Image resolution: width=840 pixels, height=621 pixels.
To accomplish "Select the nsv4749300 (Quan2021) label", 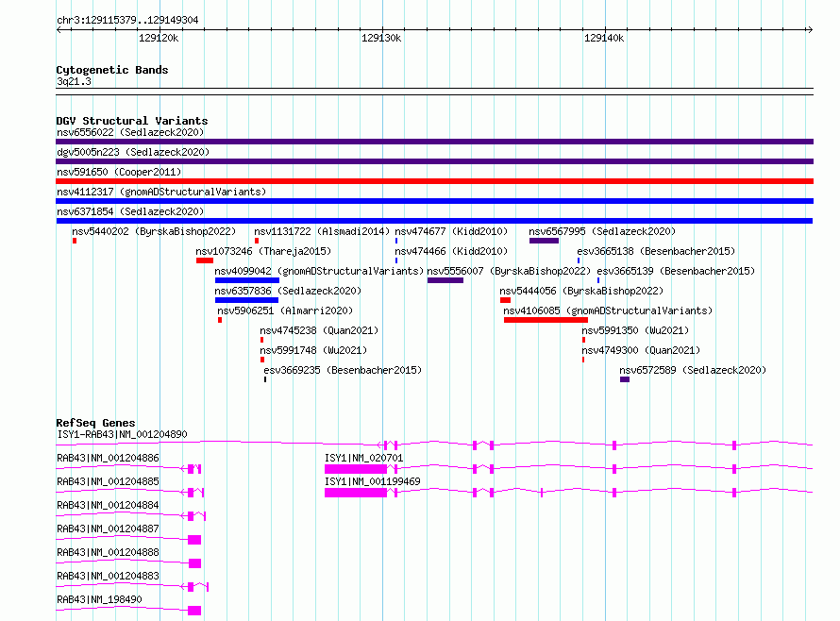I will pos(641,350).
